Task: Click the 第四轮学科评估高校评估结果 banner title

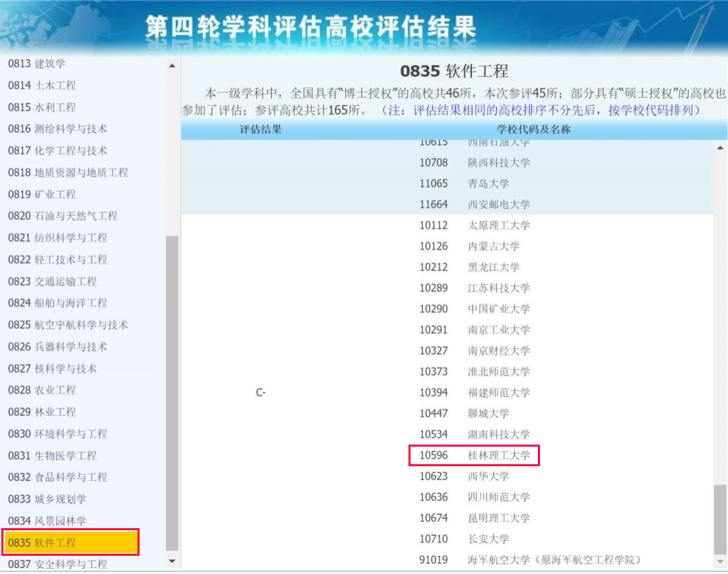Action: [311, 26]
